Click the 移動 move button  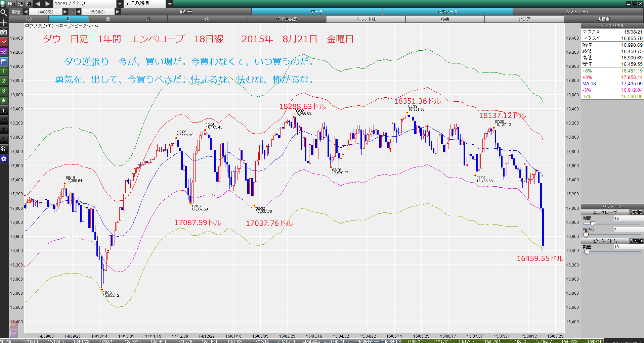pos(445,19)
